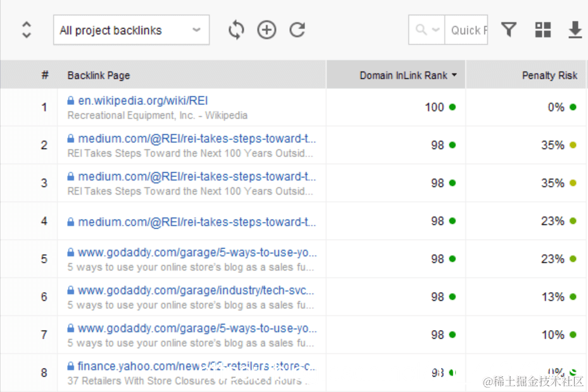Click the green rank dot in row 1
Screen dimensions: 588x392
tap(453, 107)
